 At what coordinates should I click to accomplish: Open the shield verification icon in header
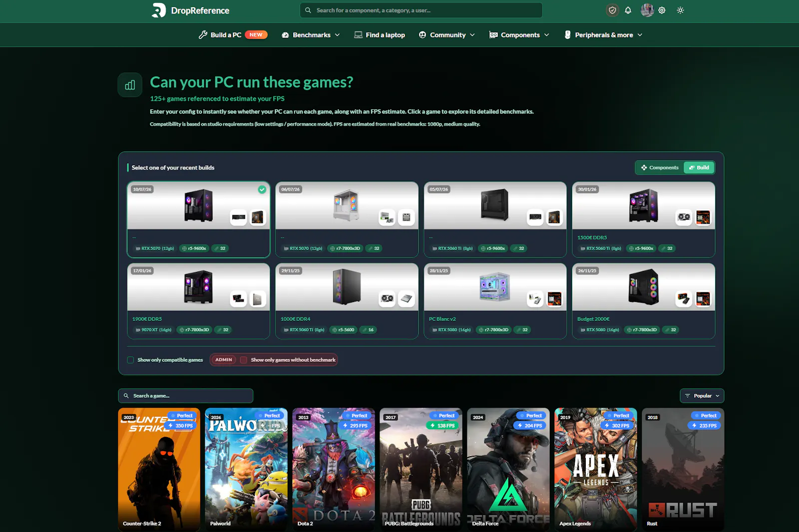[612, 10]
